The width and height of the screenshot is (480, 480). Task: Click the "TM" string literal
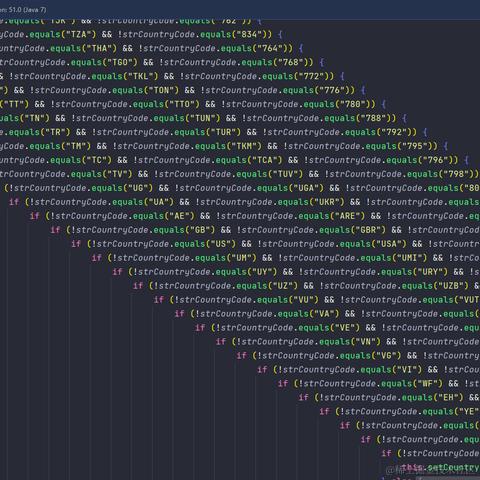point(76,146)
